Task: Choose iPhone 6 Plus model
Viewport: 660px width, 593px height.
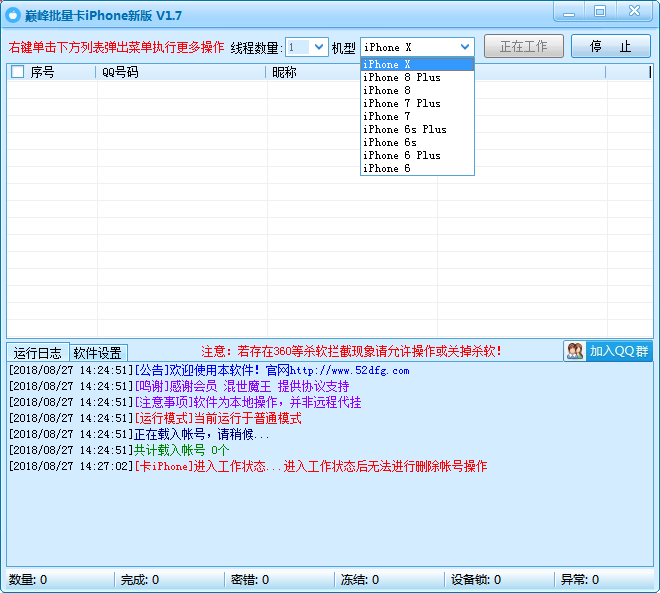Action: (417, 156)
